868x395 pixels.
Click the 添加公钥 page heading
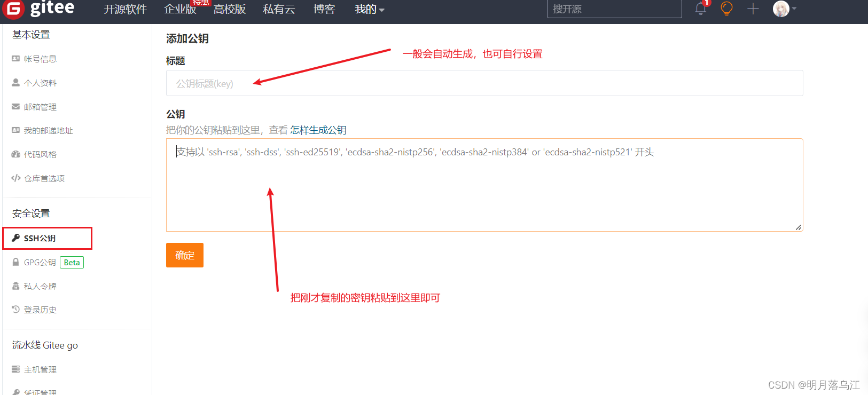[187, 38]
